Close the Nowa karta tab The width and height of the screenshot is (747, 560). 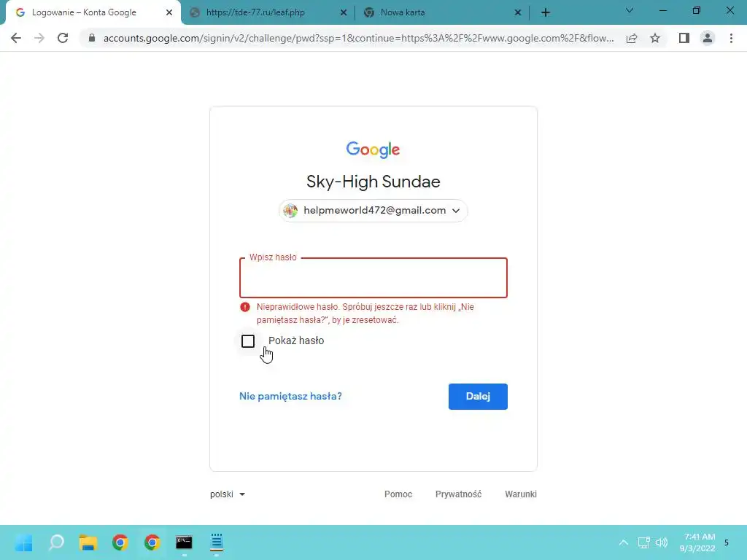click(x=518, y=13)
